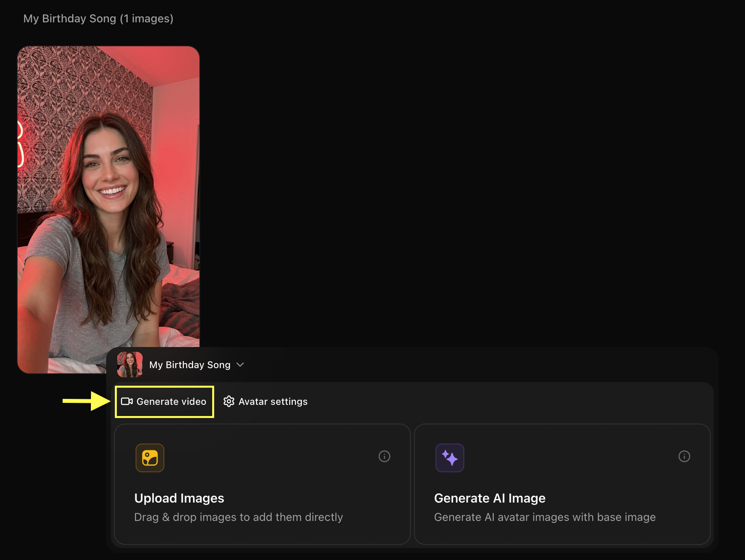Click the Avatar settings gear icon

pos(229,402)
